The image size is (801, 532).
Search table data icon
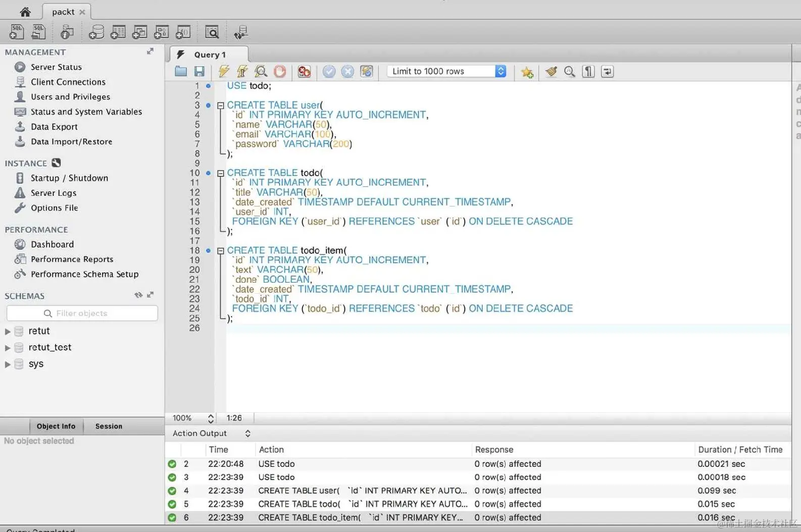[212, 32]
